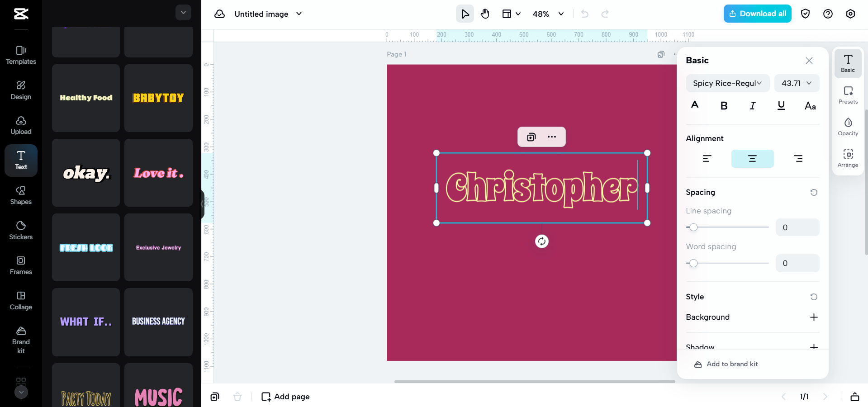The image size is (868, 407).
Task: Choose the BABYTOY text preset
Action: click(x=158, y=98)
